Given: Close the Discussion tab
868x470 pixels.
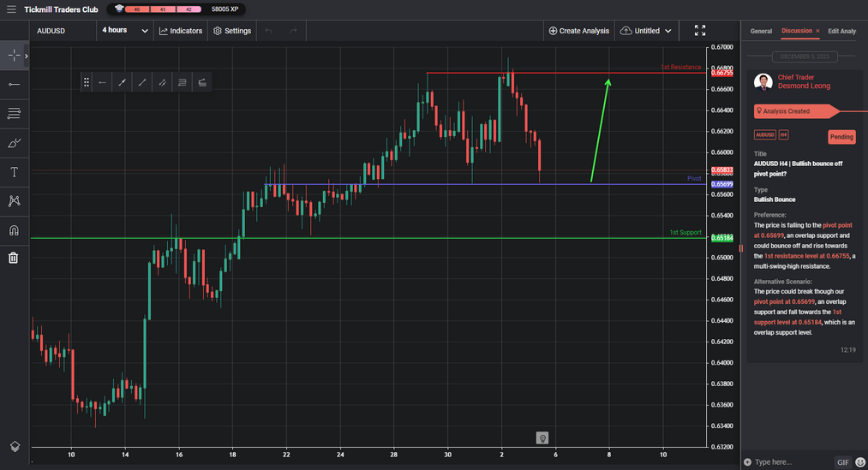Looking at the screenshot, I should 817,31.
